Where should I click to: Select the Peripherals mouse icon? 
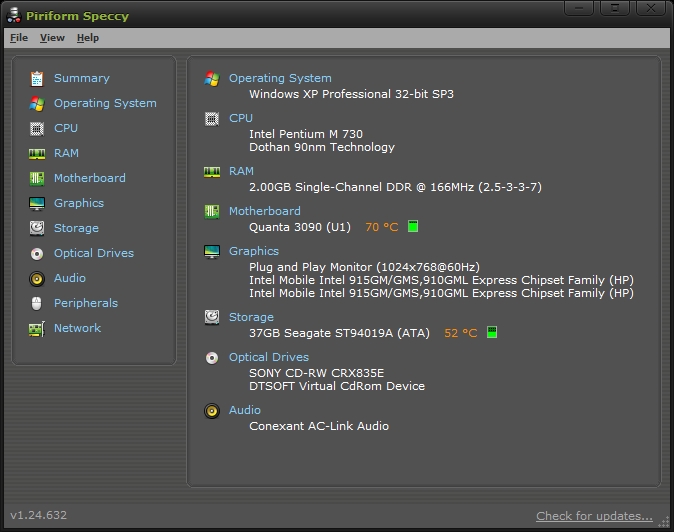(37, 303)
